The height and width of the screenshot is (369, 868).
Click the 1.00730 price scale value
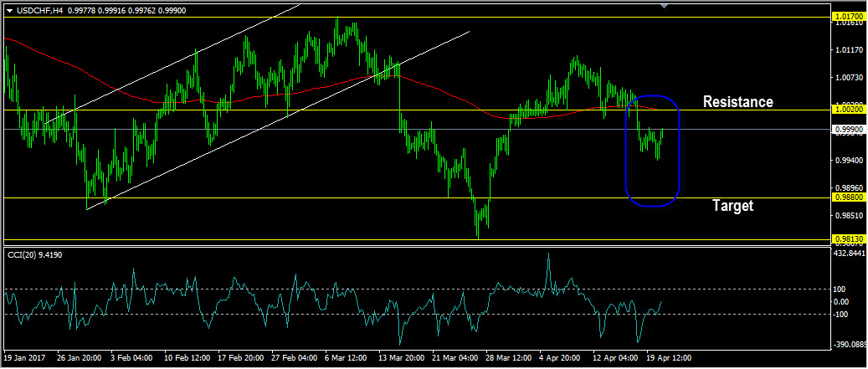pos(848,78)
